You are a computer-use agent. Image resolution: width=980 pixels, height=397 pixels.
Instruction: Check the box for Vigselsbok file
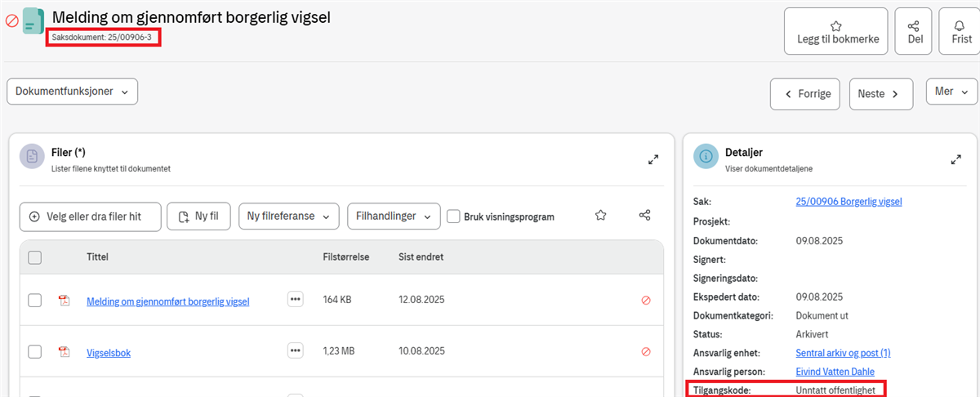point(35,352)
